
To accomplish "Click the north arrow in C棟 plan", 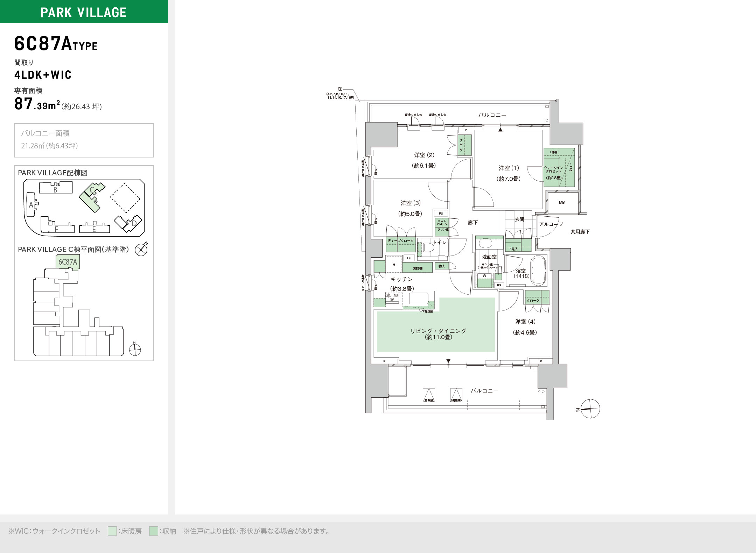I will (135, 349).
